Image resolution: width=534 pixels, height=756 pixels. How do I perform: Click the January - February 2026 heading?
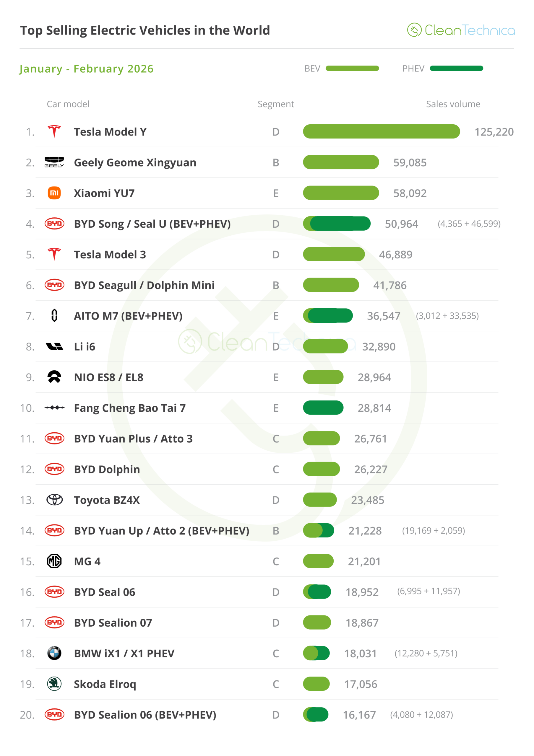tap(87, 69)
